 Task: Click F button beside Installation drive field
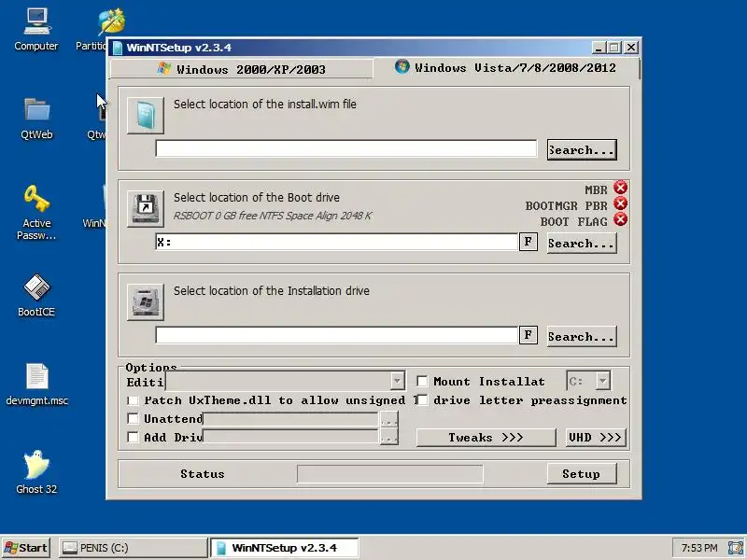click(x=529, y=335)
